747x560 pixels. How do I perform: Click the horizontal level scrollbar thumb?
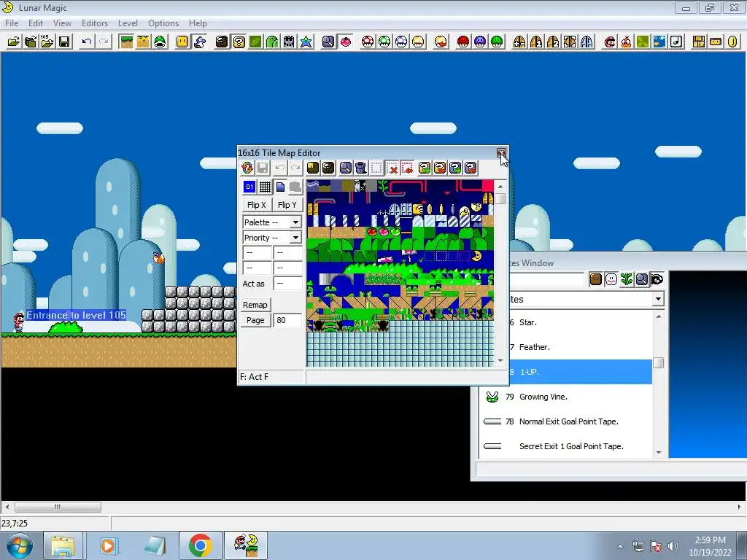(58, 507)
